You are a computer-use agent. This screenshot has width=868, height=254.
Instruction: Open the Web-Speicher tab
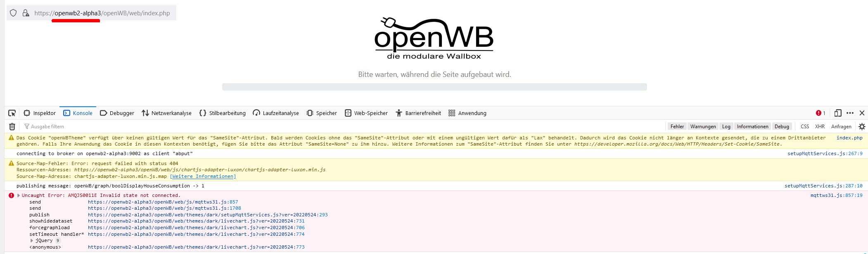click(x=366, y=113)
